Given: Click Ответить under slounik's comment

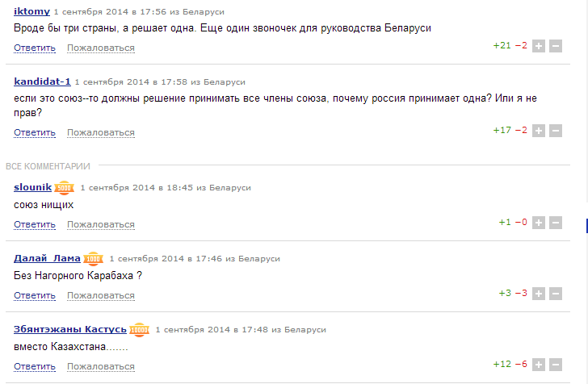Looking at the screenshot, I should click(x=35, y=224).
